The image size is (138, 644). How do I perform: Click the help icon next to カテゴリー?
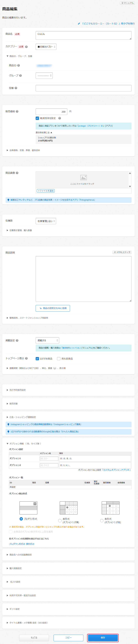[x=26, y=47]
